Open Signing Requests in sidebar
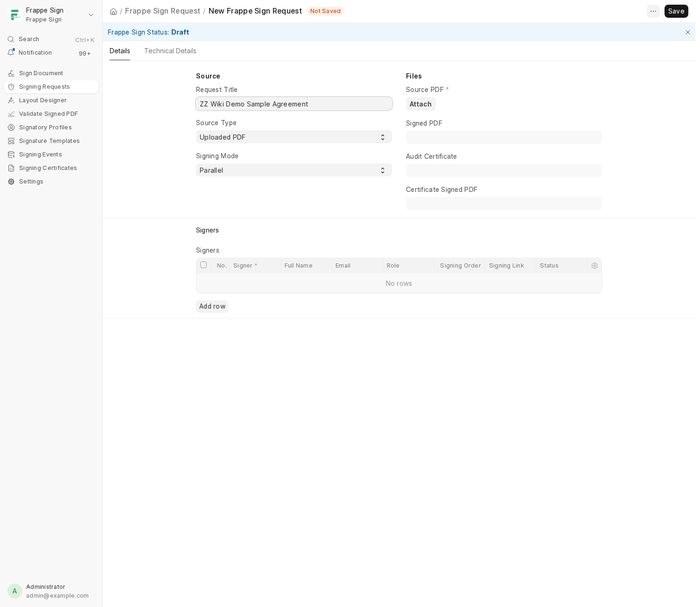 tap(51, 87)
